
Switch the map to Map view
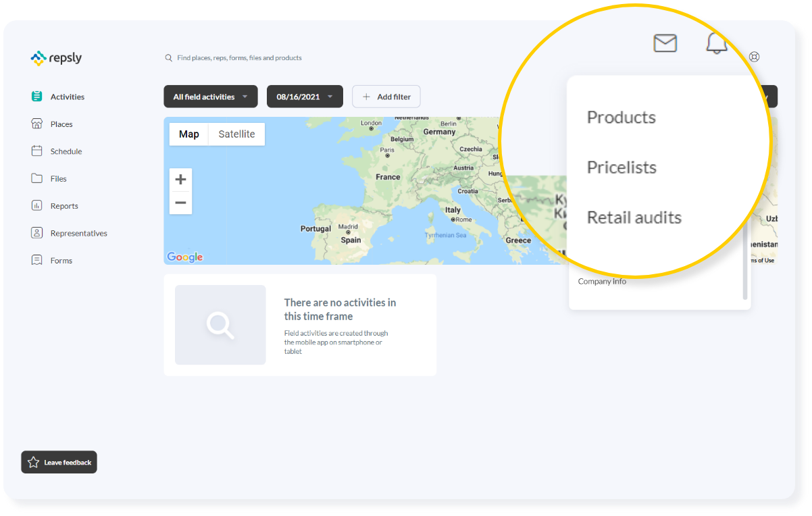[189, 134]
